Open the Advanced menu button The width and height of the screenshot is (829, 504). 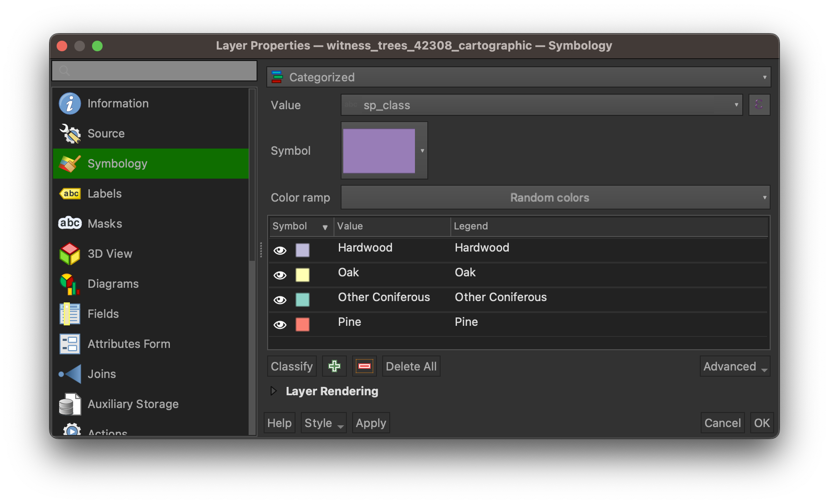pos(735,366)
